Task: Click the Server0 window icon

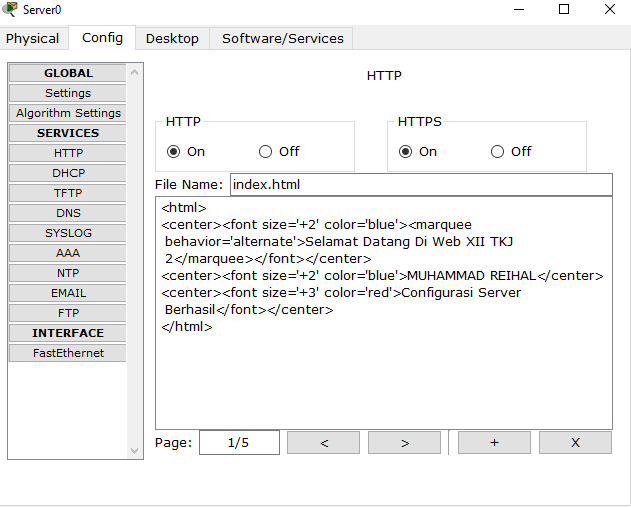Action: tap(10, 9)
